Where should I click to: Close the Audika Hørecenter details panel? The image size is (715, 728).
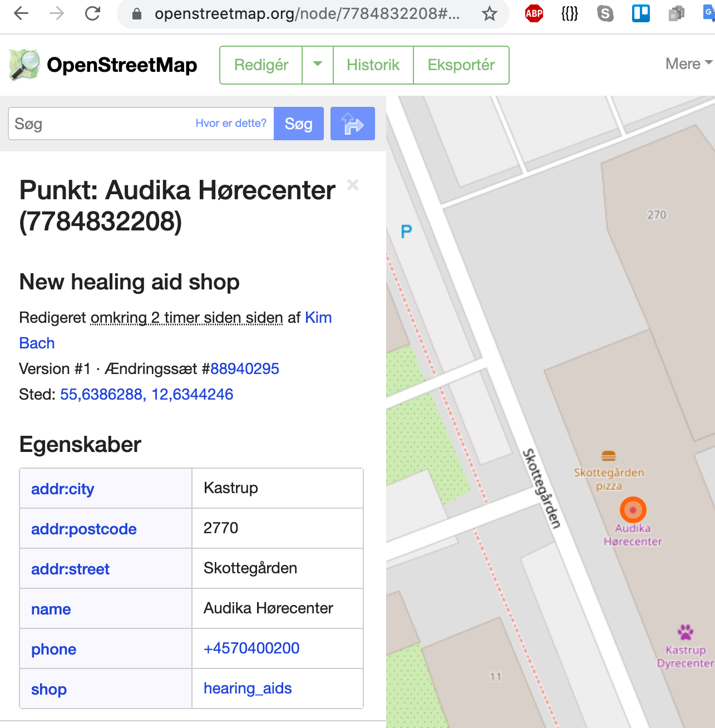click(x=353, y=185)
